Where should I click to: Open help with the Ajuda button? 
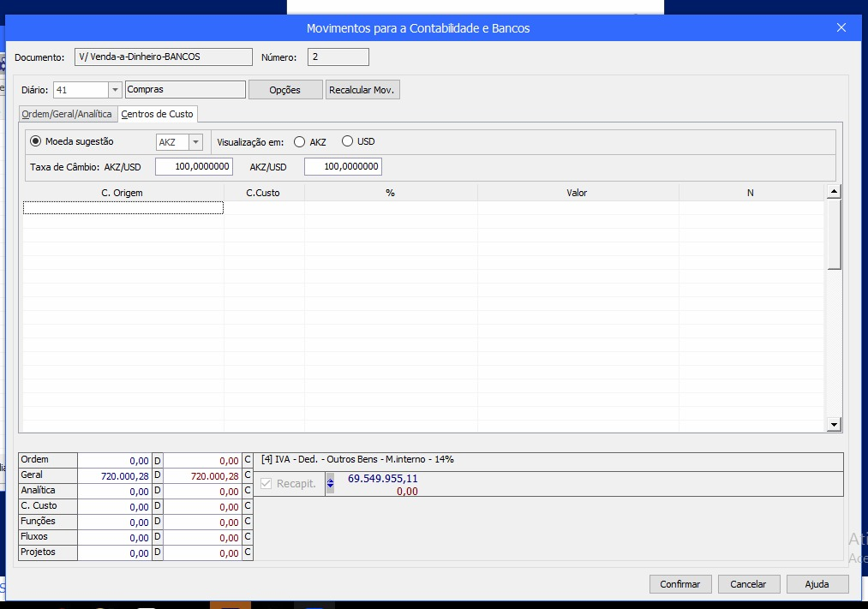pos(817,584)
